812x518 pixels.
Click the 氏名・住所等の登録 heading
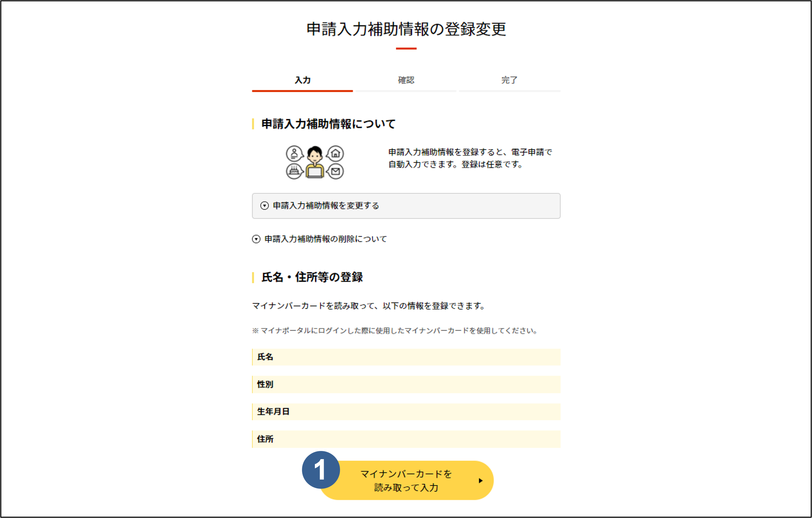tap(312, 277)
